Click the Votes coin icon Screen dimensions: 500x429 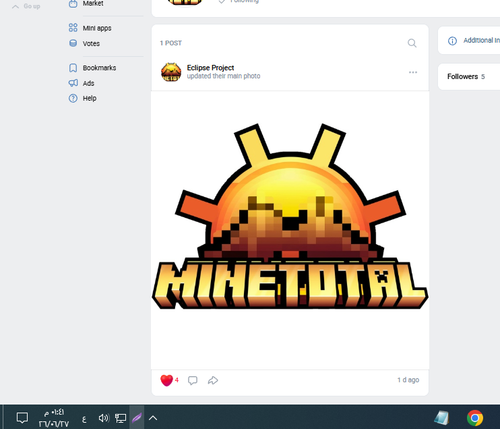[x=73, y=43]
